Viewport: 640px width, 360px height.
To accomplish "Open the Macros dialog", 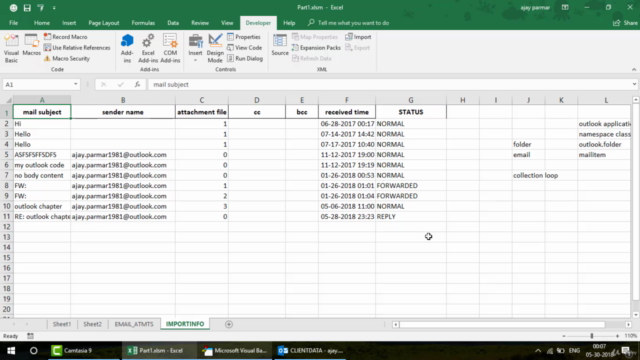I will 31,45.
